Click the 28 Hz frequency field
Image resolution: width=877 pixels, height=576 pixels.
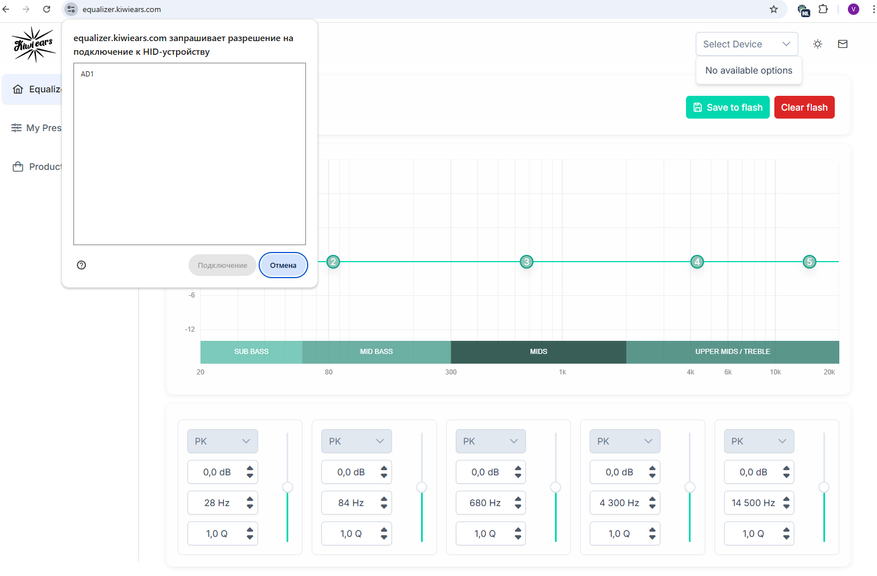click(223, 503)
